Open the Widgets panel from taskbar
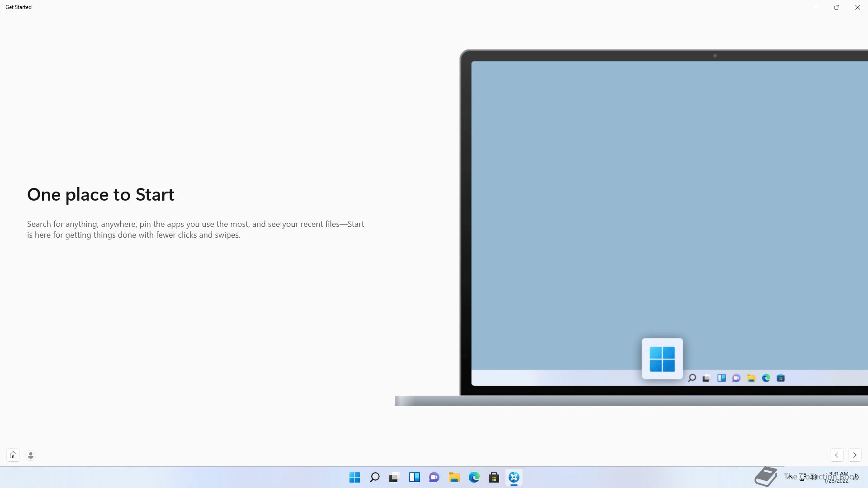Viewport: 868px width, 488px height. click(415, 477)
